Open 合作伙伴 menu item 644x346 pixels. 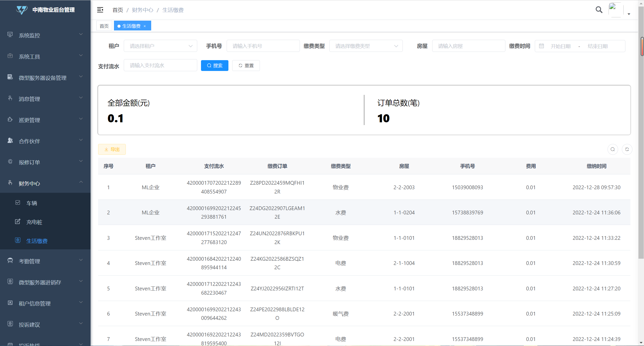[x=45, y=141]
